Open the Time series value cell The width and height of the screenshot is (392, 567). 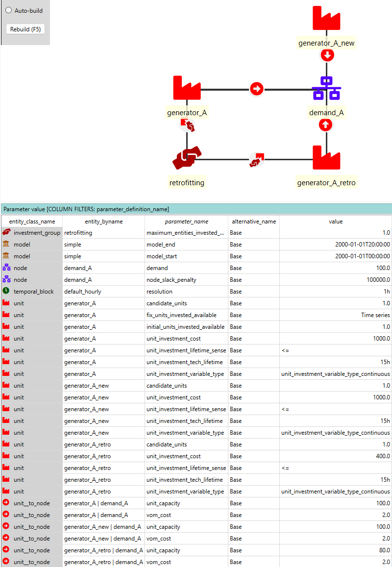pos(336,315)
